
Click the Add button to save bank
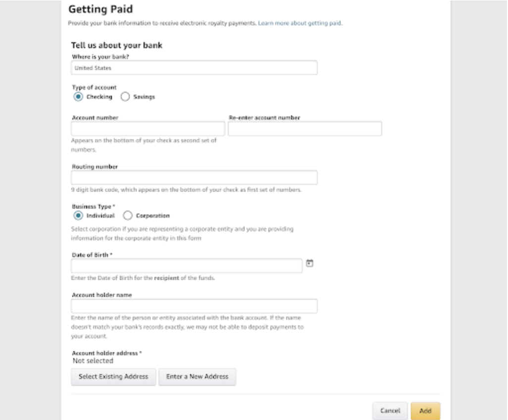click(x=425, y=411)
